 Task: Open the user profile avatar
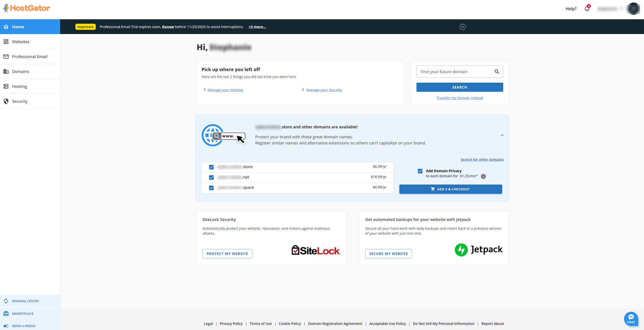633,9
